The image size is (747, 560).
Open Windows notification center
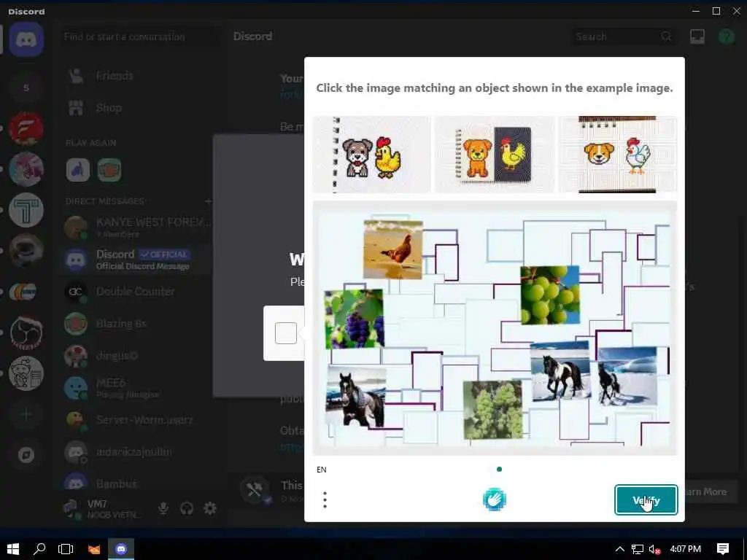[723, 549]
